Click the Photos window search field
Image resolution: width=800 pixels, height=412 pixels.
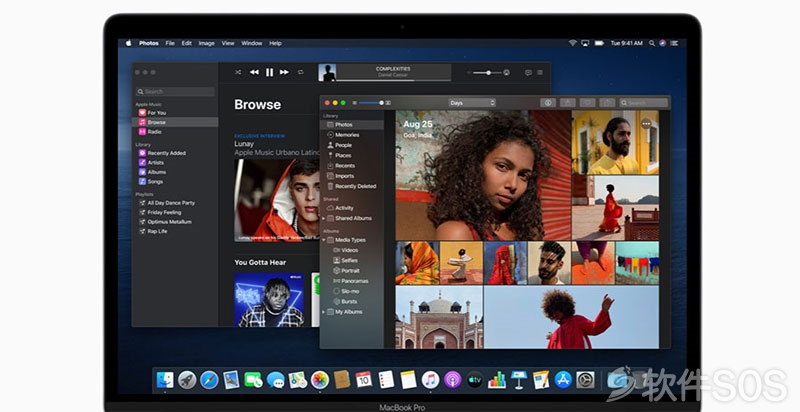click(x=643, y=103)
